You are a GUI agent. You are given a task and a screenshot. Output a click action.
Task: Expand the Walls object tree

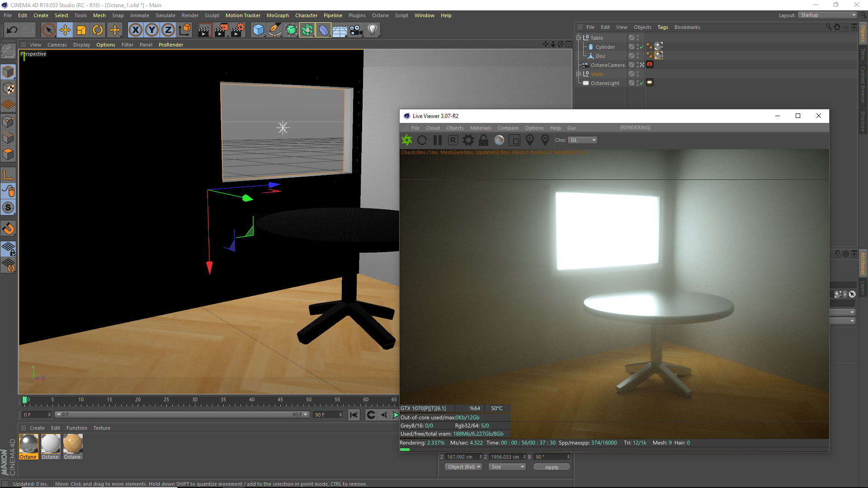pos(578,74)
